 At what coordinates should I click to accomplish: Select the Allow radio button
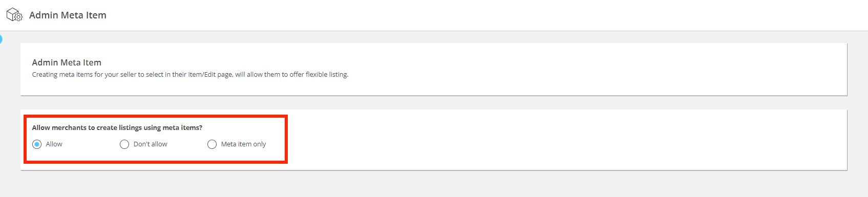(37, 144)
